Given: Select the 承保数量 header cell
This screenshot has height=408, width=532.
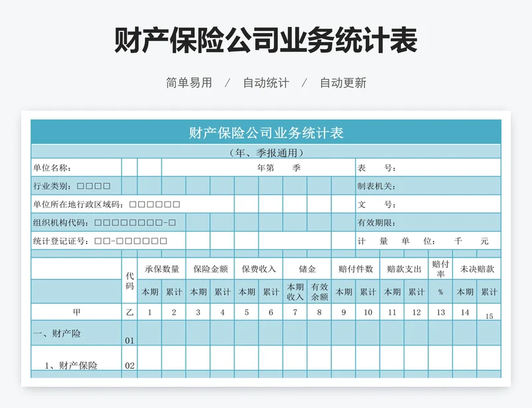Looking at the screenshot, I should coord(162,269).
